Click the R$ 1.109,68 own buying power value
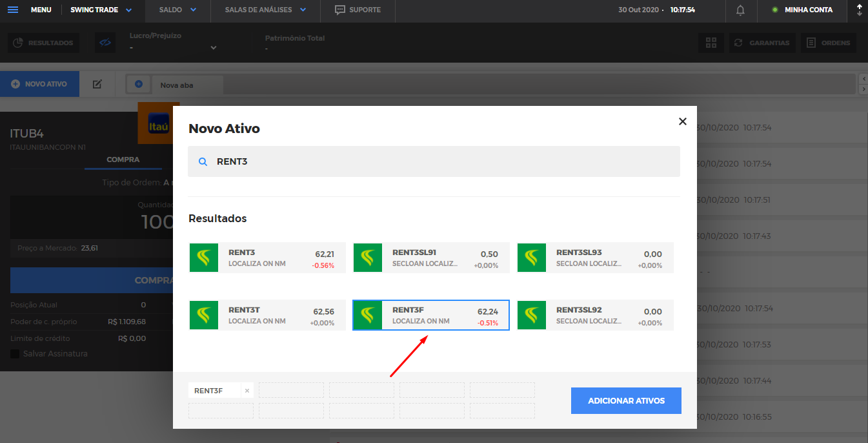This screenshot has width=868, height=443. tap(126, 322)
